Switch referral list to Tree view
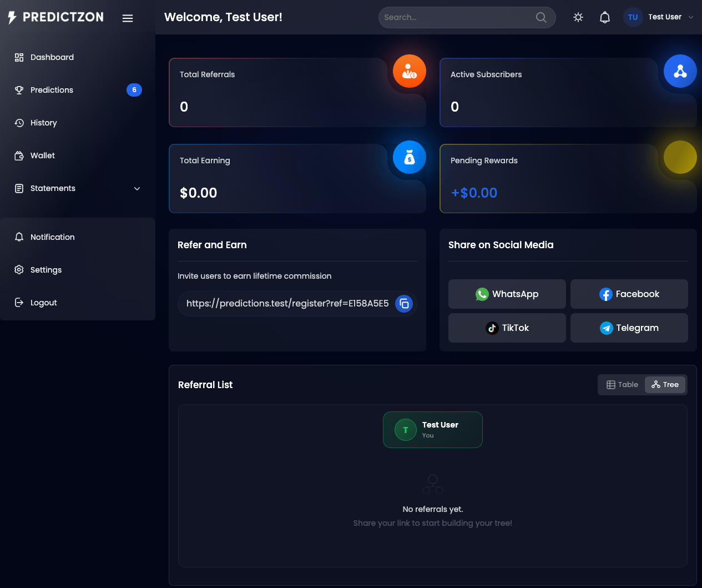 point(665,385)
